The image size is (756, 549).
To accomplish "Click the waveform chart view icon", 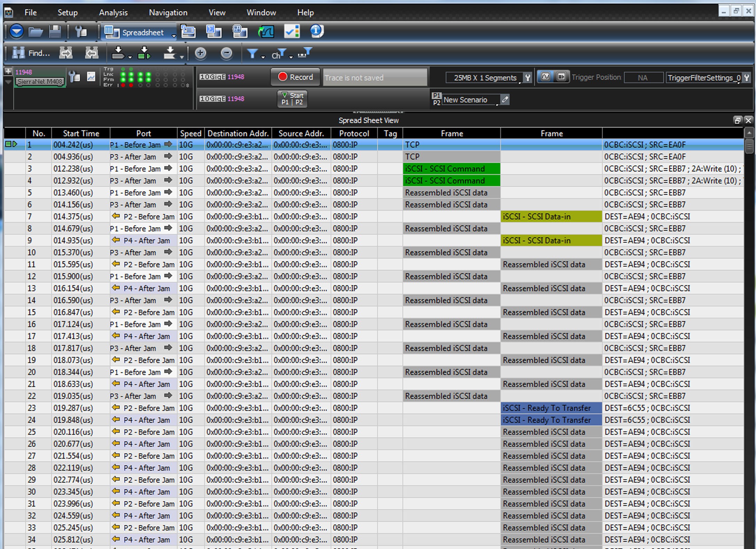I will coord(266,32).
